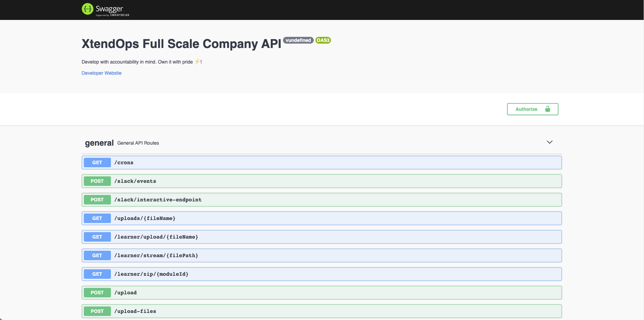Expand the /learner/stream/{filePath} endpoint

[304, 255]
